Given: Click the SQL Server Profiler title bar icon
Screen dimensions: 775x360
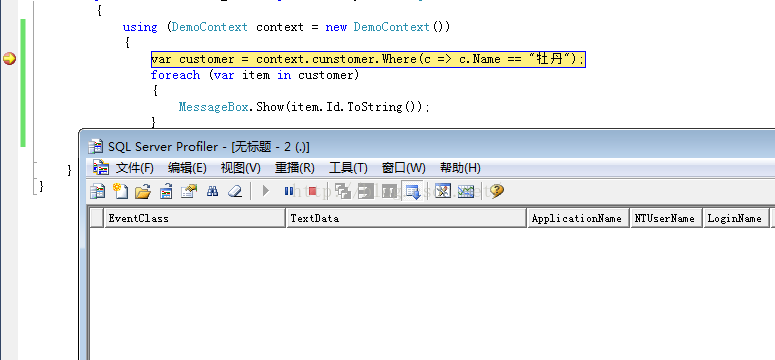Looking at the screenshot, I should tap(96, 146).
